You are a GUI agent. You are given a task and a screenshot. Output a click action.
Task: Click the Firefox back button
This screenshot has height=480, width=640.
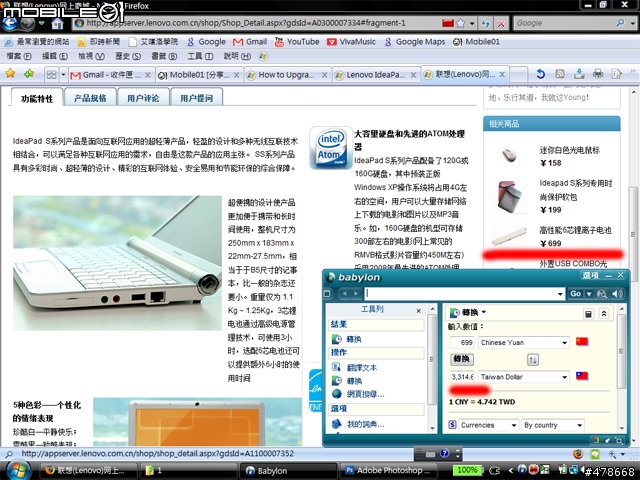coord(10,23)
